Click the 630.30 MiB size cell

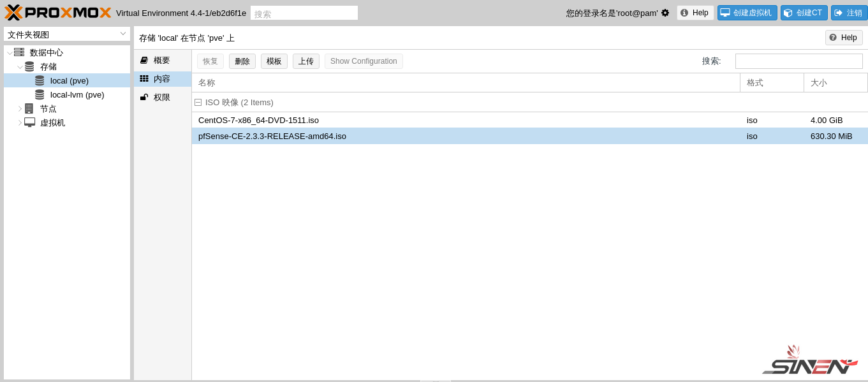831,136
